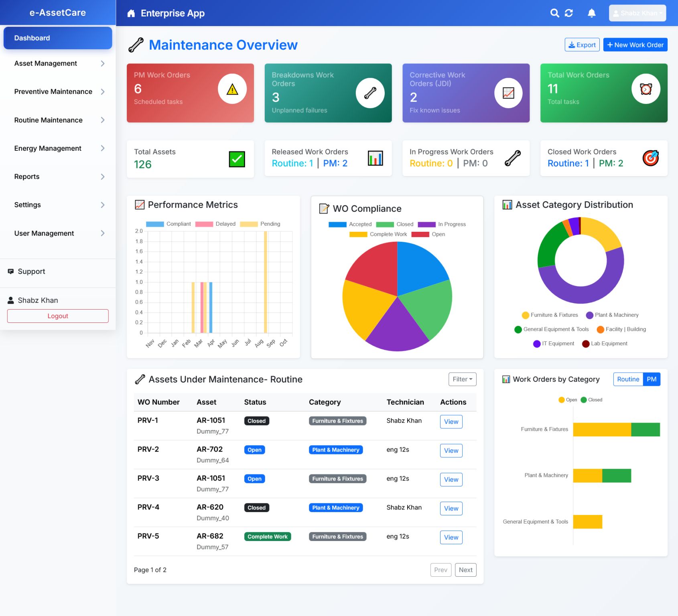Click the alarm clock icon on Total Work Orders card
This screenshot has width=678, height=616.
(646, 89)
